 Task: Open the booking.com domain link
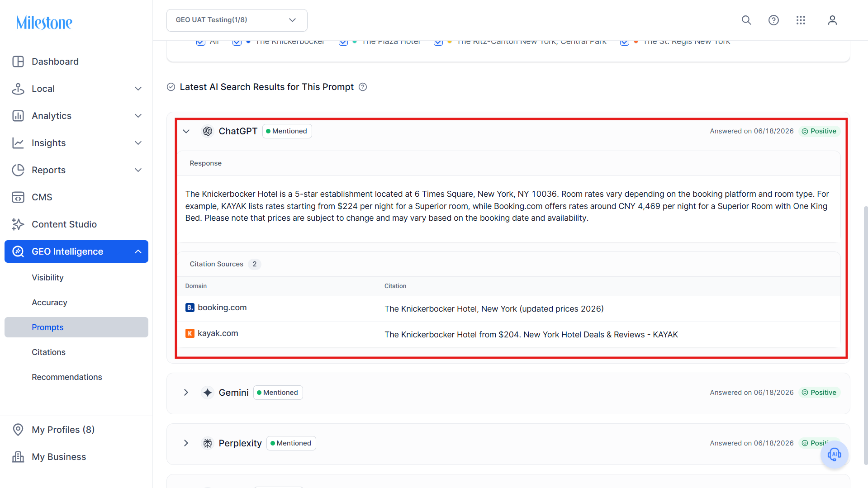pyautogui.click(x=222, y=308)
